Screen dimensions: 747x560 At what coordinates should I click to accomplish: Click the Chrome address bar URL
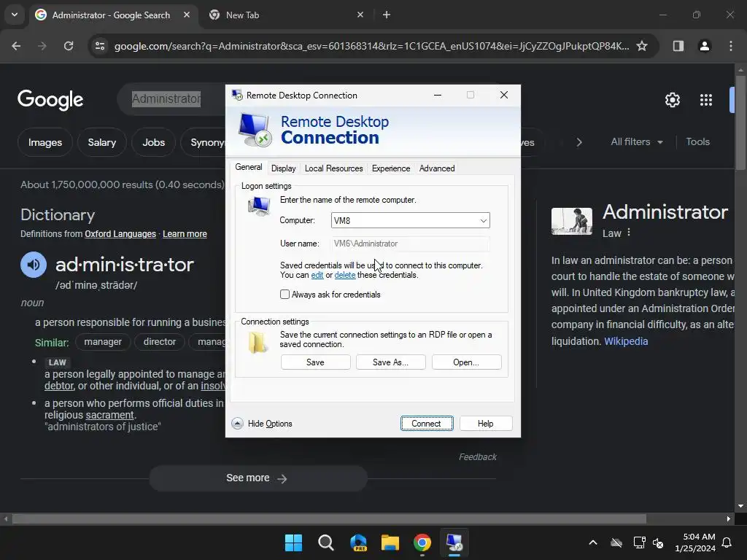tap(371, 46)
